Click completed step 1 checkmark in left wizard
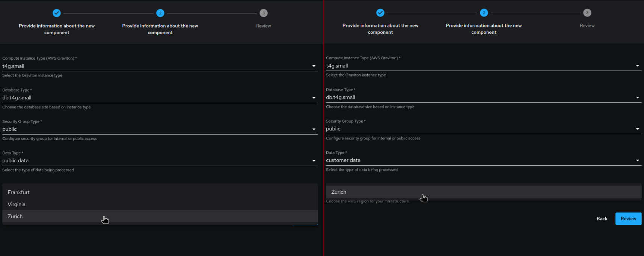 click(57, 13)
